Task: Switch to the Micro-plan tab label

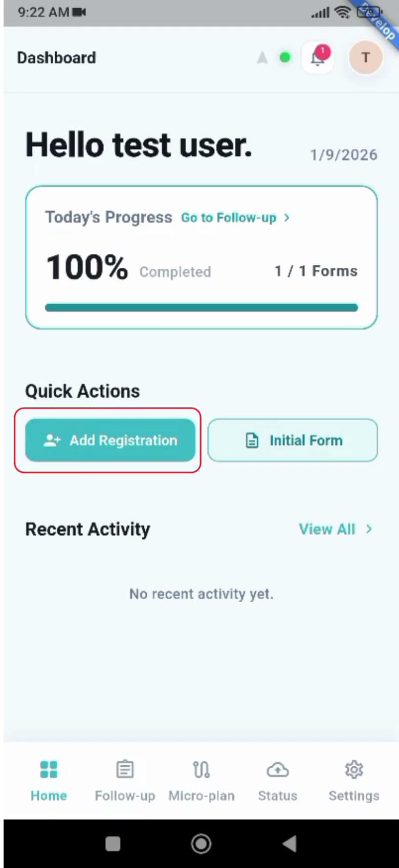Action: coord(202,796)
